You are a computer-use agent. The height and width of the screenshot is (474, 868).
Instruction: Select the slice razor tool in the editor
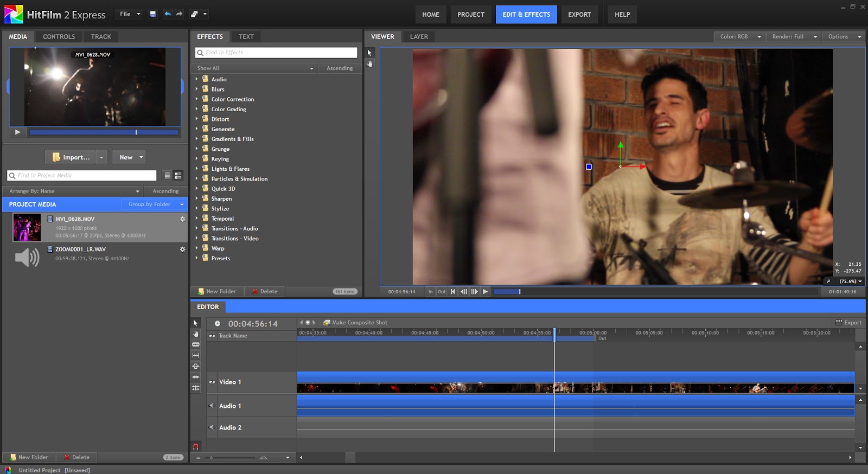point(196,345)
